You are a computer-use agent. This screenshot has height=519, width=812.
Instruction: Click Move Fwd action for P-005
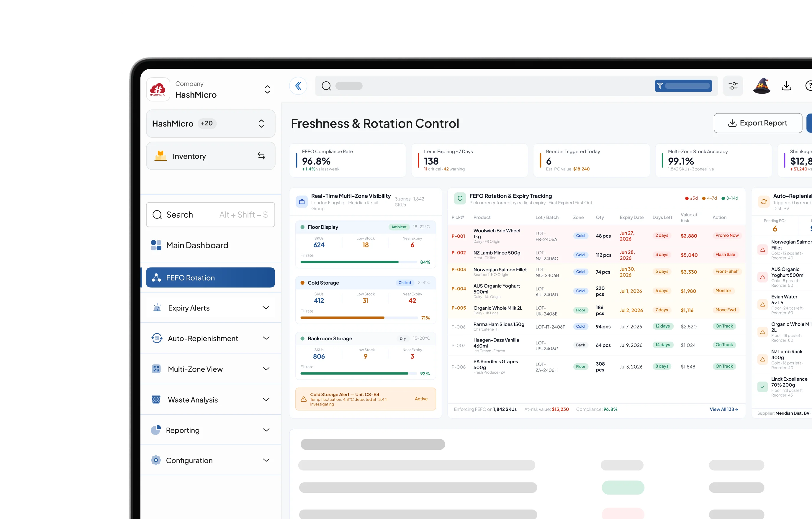pyautogui.click(x=725, y=310)
